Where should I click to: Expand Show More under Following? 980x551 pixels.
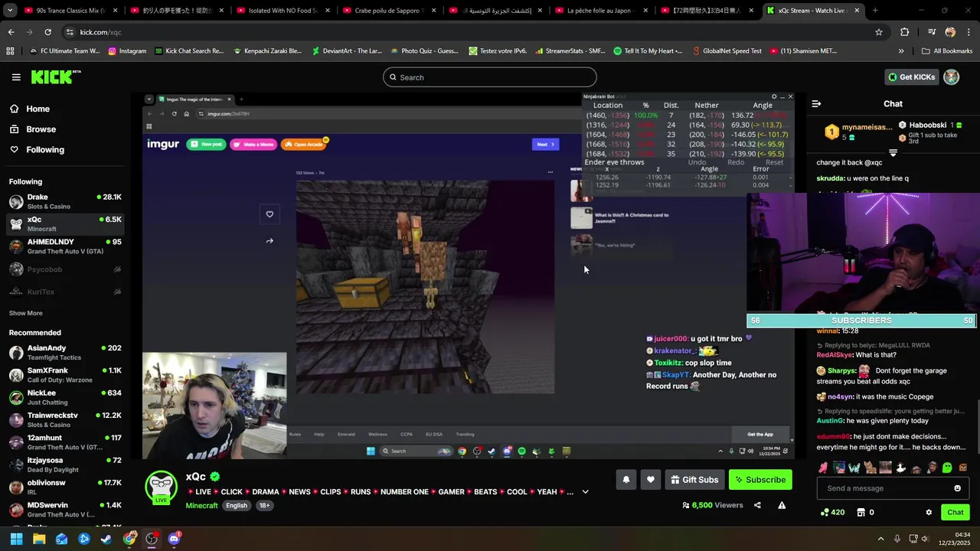point(25,313)
